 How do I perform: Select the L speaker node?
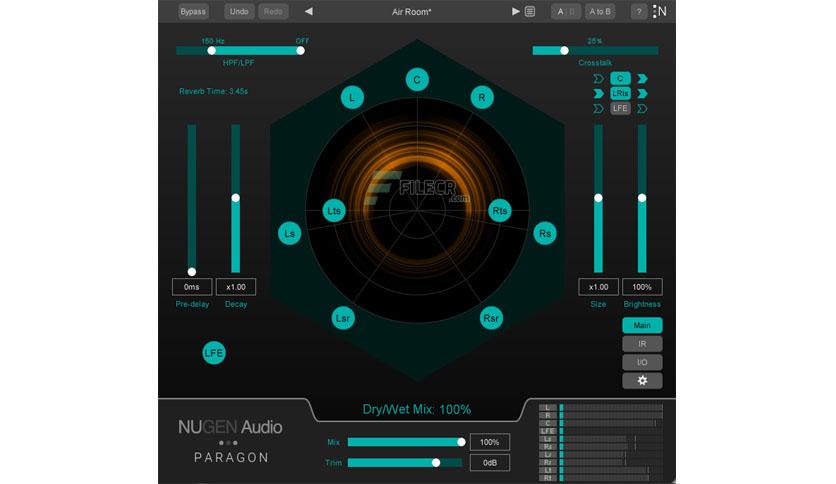(x=352, y=98)
